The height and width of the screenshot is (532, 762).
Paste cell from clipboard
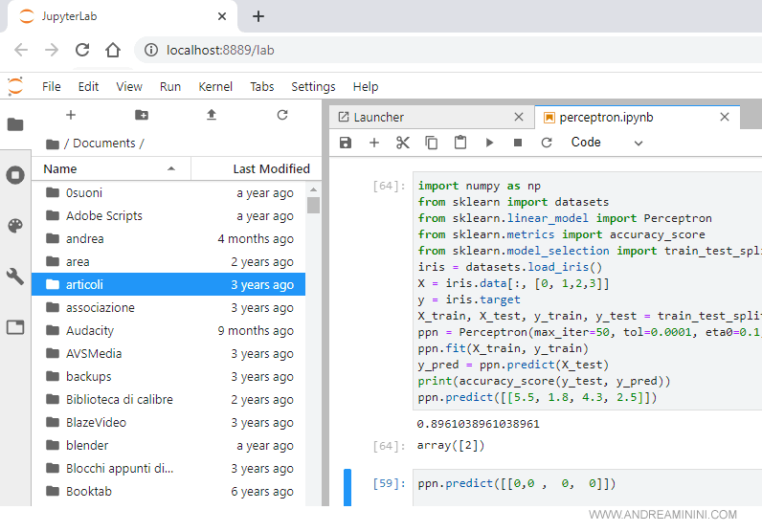click(x=459, y=143)
